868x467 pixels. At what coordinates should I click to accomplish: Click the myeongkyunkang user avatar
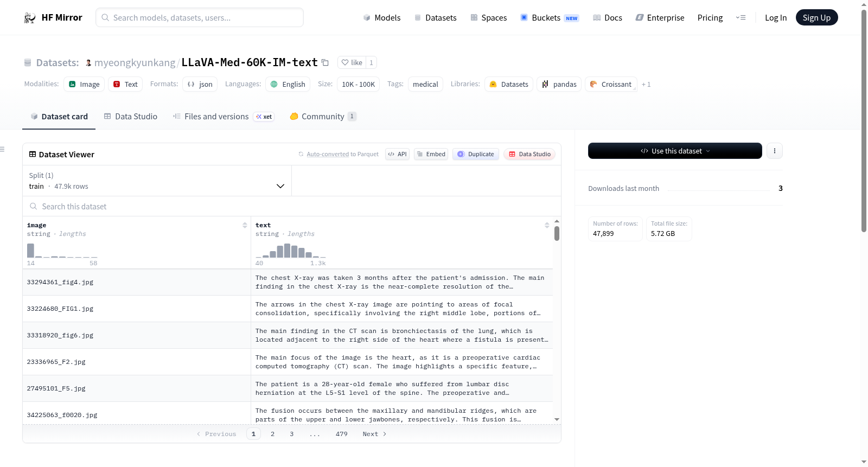[88, 63]
